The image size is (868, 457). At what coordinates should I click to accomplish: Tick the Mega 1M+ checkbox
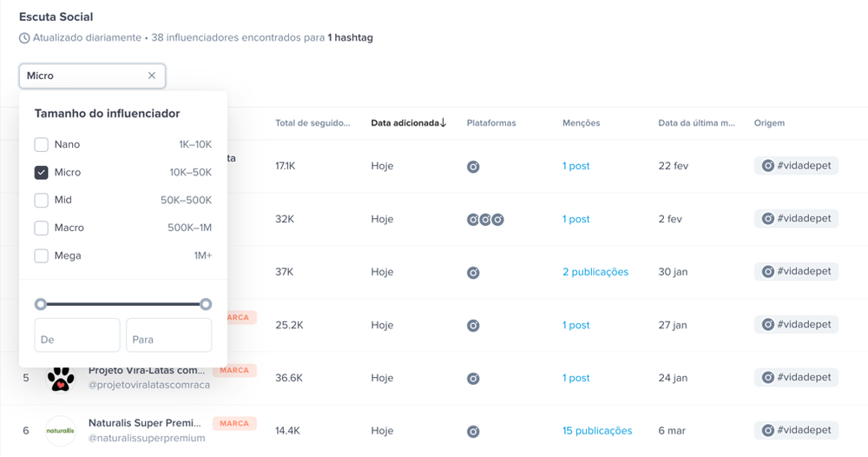click(x=42, y=255)
